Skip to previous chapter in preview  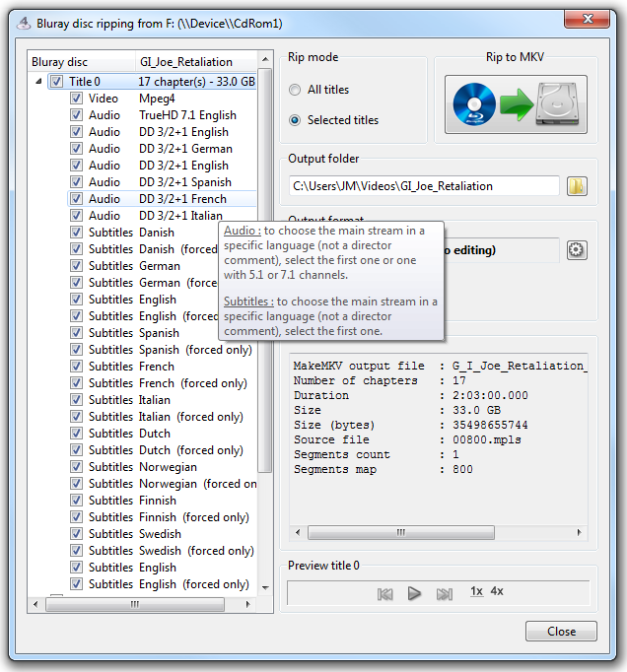point(384,594)
